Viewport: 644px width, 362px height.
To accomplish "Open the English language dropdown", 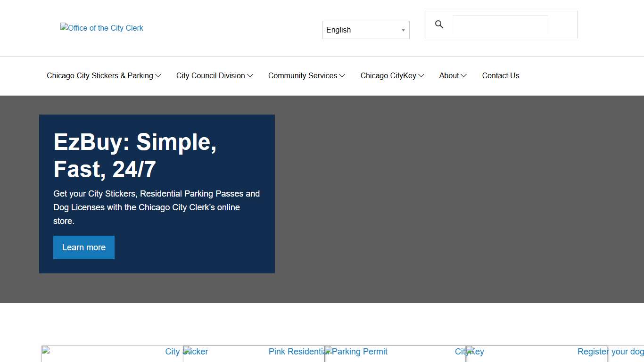I will pyautogui.click(x=365, y=30).
